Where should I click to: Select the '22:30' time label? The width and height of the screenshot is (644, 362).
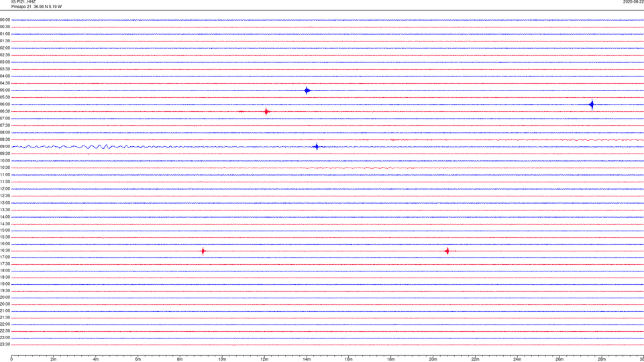[5, 331]
